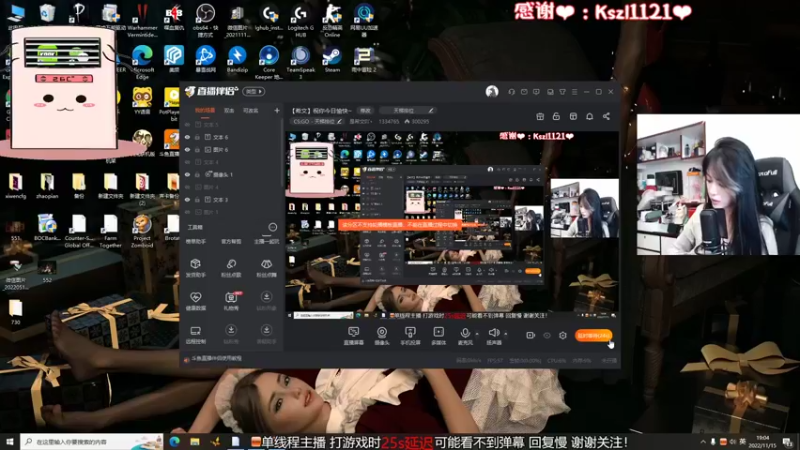Open File Explorer from the taskbar
The width and height of the screenshot is (800, 450).
[195, 442]
